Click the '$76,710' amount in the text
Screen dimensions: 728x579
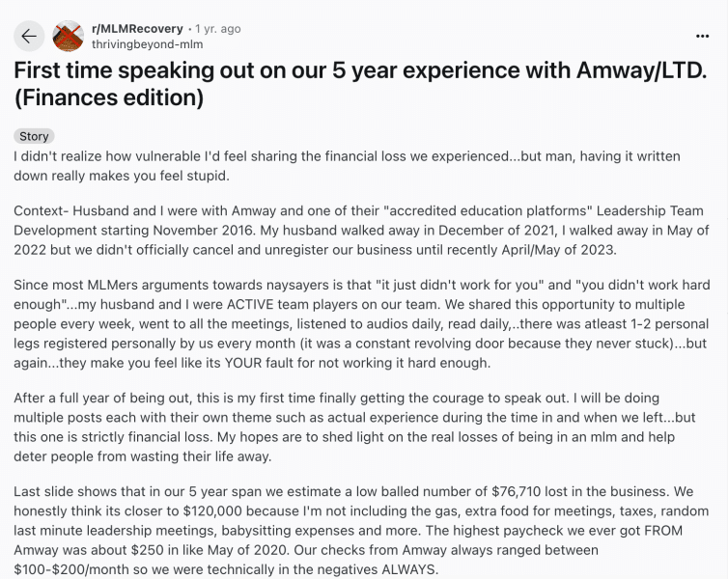coord(517,492)
